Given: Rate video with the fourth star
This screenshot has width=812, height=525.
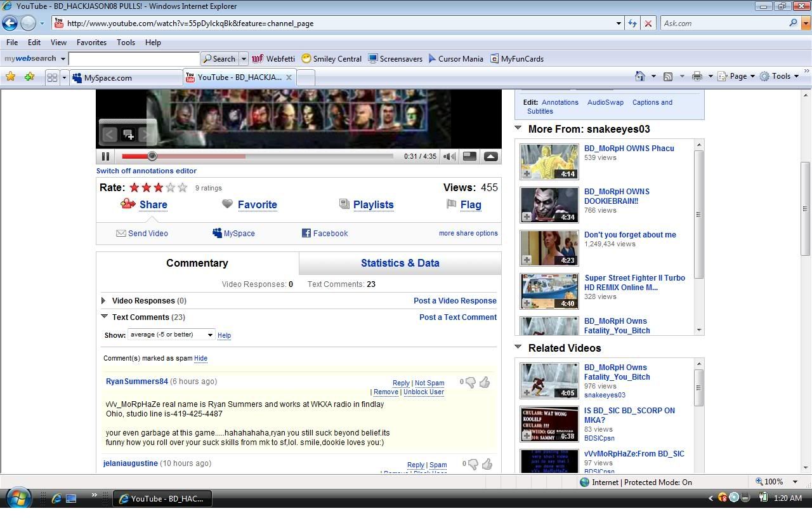Looking at the screenshot, I should click(170, 187).
